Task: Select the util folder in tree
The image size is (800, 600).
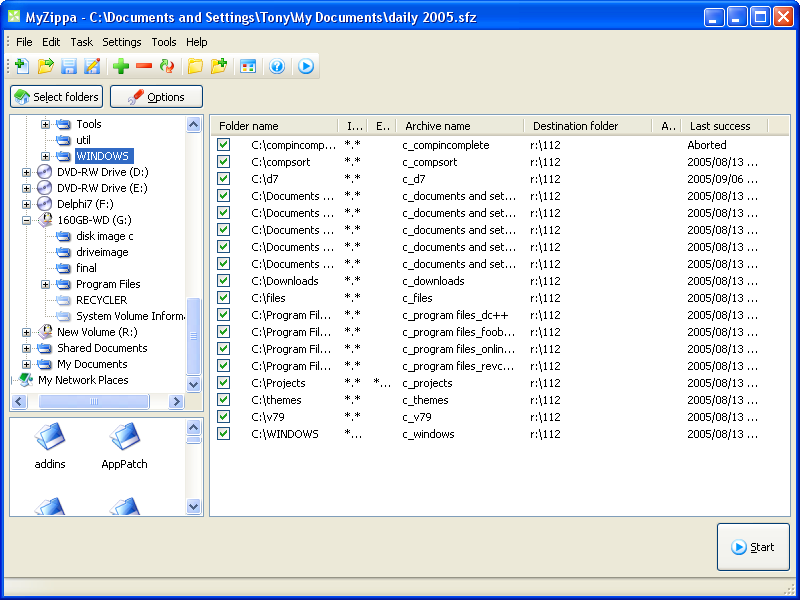Action: (83, 140)
